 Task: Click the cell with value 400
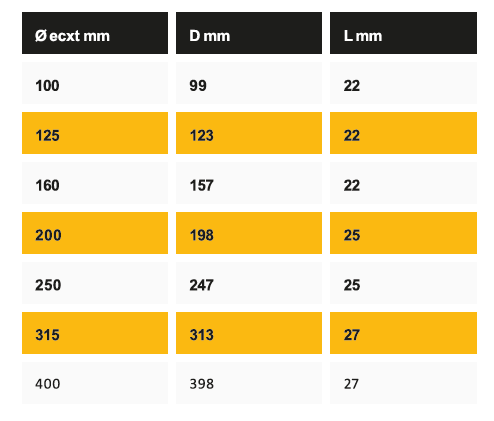95,383
